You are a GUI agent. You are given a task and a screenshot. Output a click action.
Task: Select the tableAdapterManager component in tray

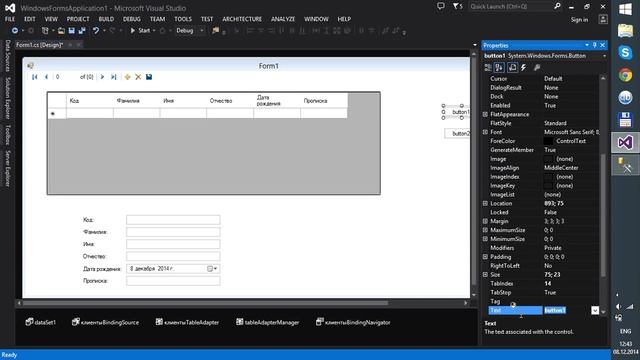[x=267, y=322]
